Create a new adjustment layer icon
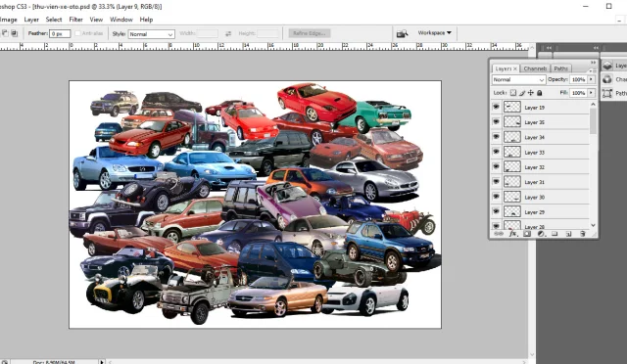The height and width of the screenshot is (364, 627). pos(541,234)
